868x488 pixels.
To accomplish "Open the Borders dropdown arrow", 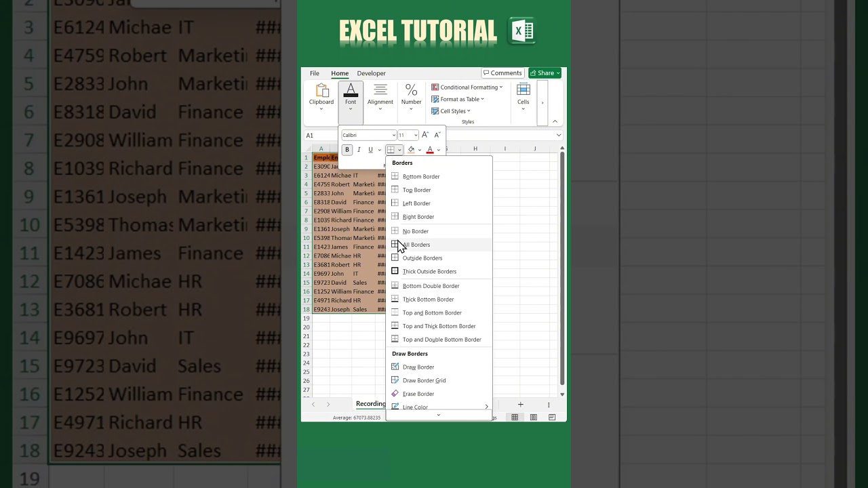I will pos(399,150).
